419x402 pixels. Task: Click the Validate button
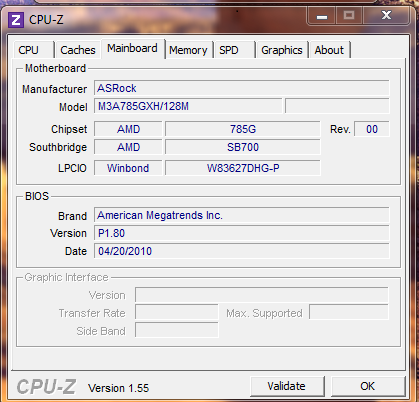click(287, 386)
